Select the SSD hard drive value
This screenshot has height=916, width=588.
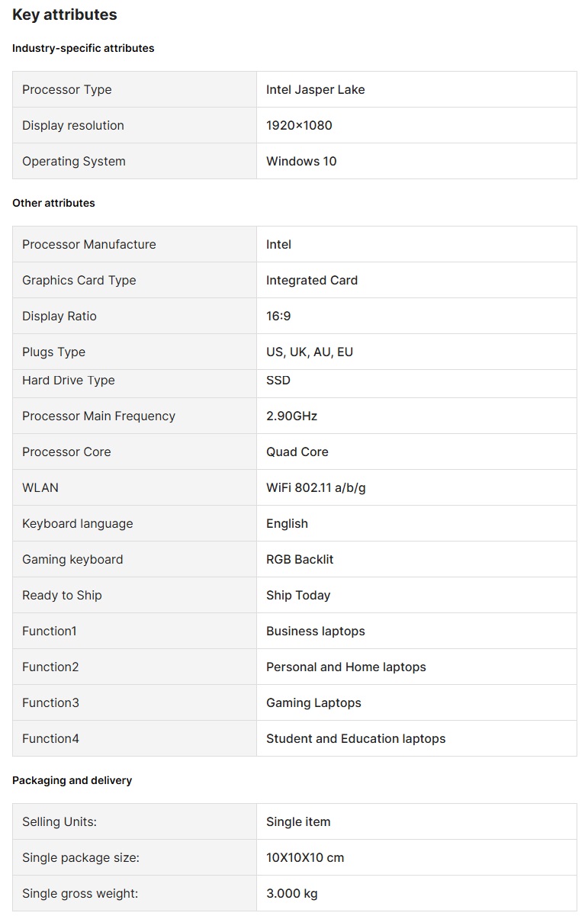[x=278, y=380]
